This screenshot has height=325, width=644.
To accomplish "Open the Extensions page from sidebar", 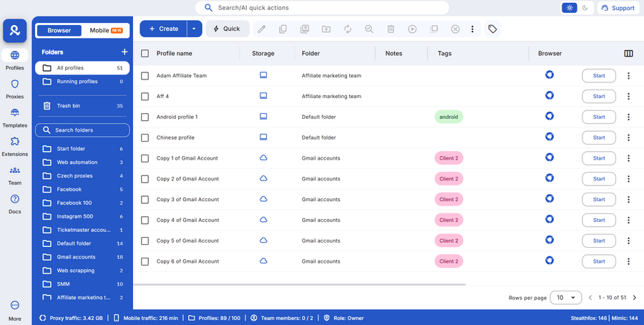I will pyautogui.click(x=15, y=145).
